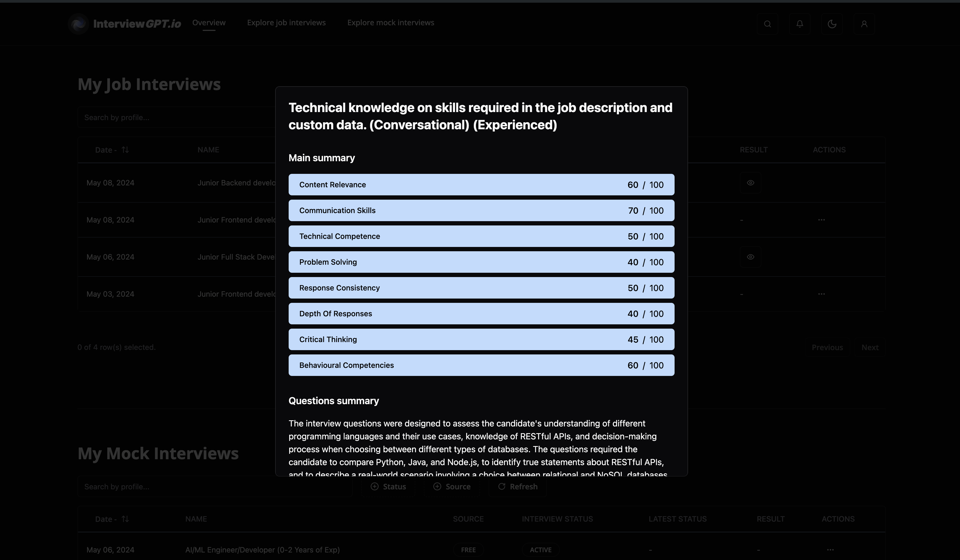
Task: Open the user profile icon
Action: pos(864,24)
